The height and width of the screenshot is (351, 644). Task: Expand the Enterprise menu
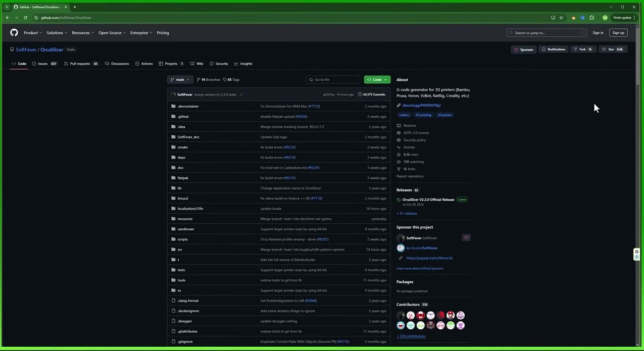(x=141, y=33)
